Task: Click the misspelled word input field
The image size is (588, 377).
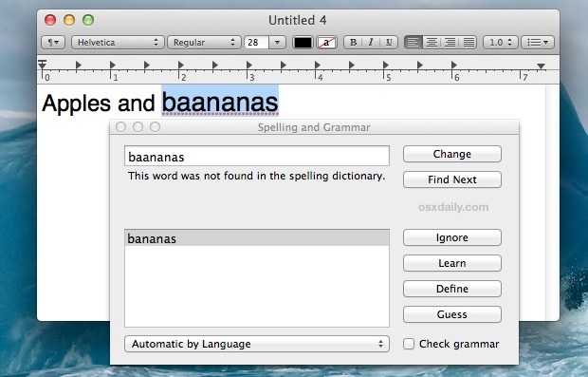Action: click(x=257, y=156)
